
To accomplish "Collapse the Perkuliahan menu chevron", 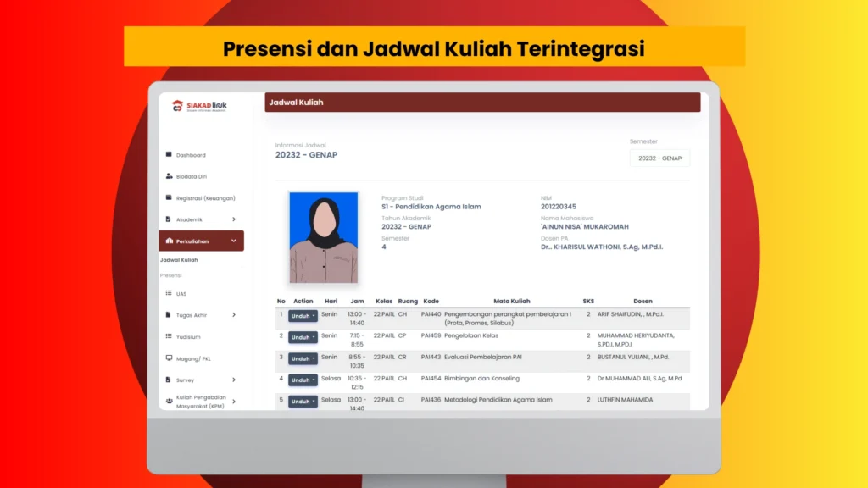I will pos(234,241).
